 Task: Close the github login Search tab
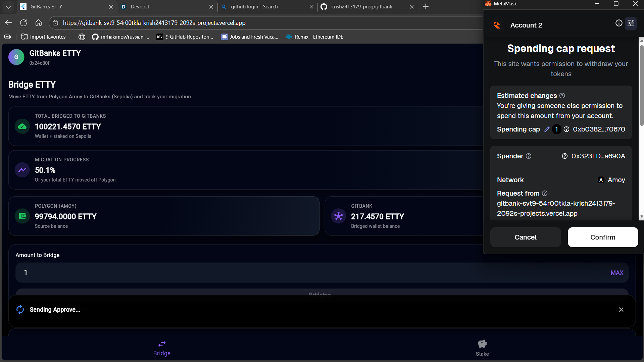pos(311,7)
